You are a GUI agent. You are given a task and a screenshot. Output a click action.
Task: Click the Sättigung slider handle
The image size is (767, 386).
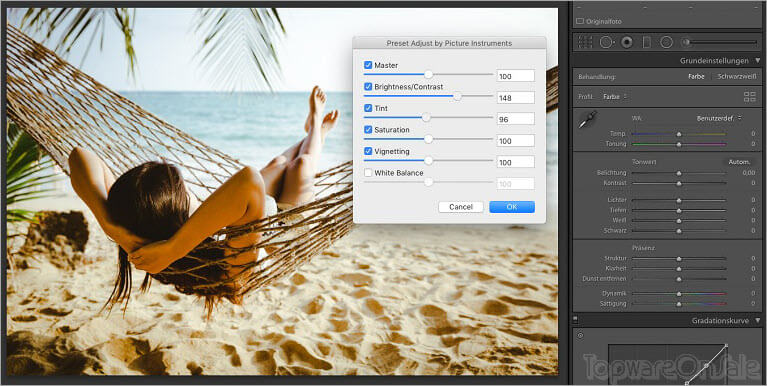click(679, 304)
